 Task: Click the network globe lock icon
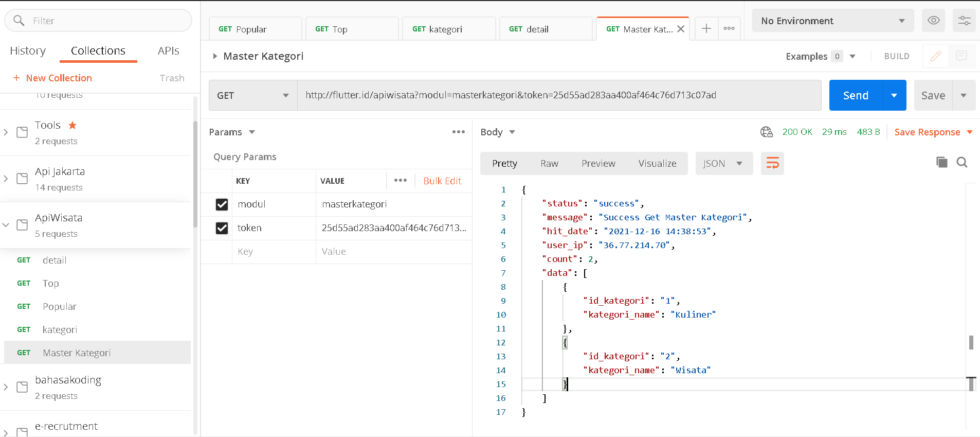[x=767, y=132]
